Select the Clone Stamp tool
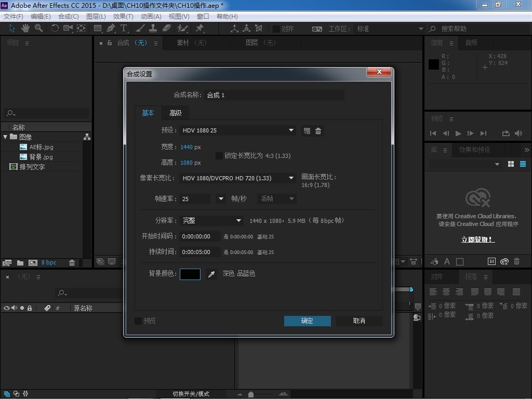Viewport: 532px width, 399px height. pyautogui.click(x=153, y=29)
